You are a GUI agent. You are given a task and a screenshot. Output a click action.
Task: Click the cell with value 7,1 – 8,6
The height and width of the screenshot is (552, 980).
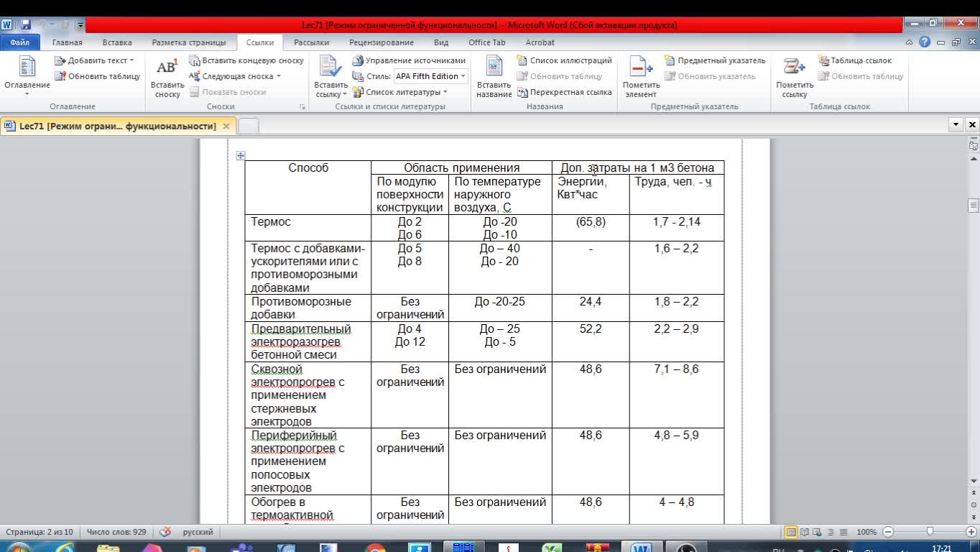[x=677, y=395]
